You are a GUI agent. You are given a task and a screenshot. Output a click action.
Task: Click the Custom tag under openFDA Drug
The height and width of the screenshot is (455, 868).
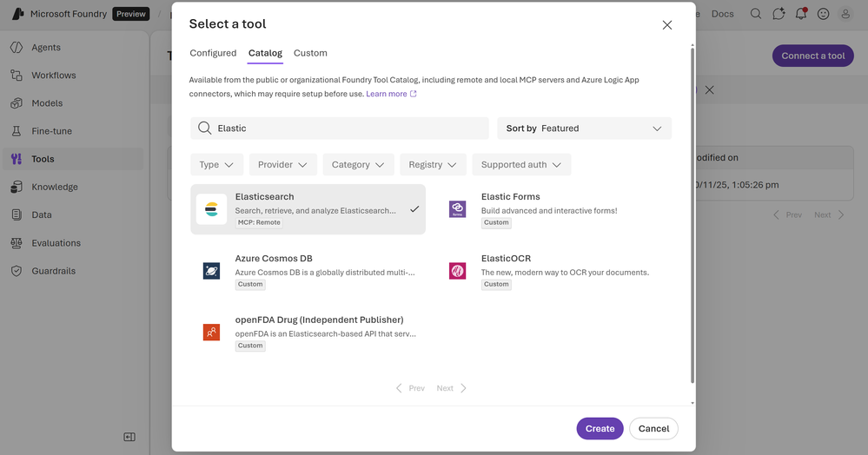coord(250,346)
